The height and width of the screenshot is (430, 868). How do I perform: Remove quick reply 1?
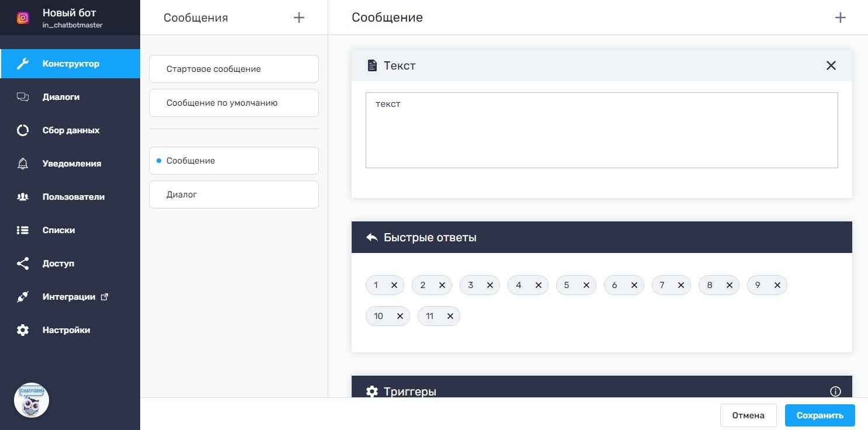(394, 285)
